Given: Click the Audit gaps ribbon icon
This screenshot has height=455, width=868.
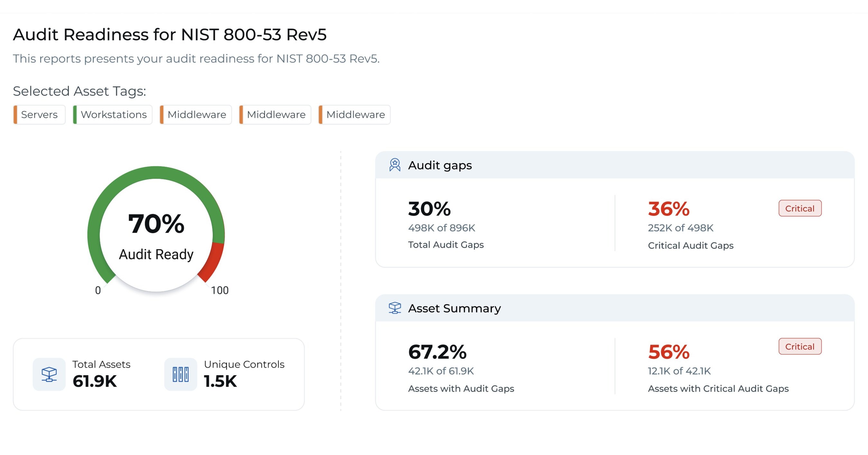Looking at the screenshot, I should coord(395,165).
